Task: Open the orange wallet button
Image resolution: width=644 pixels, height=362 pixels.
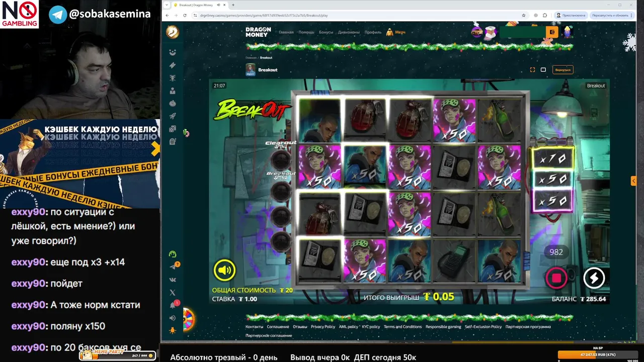Action: click(x=552, y=32)
